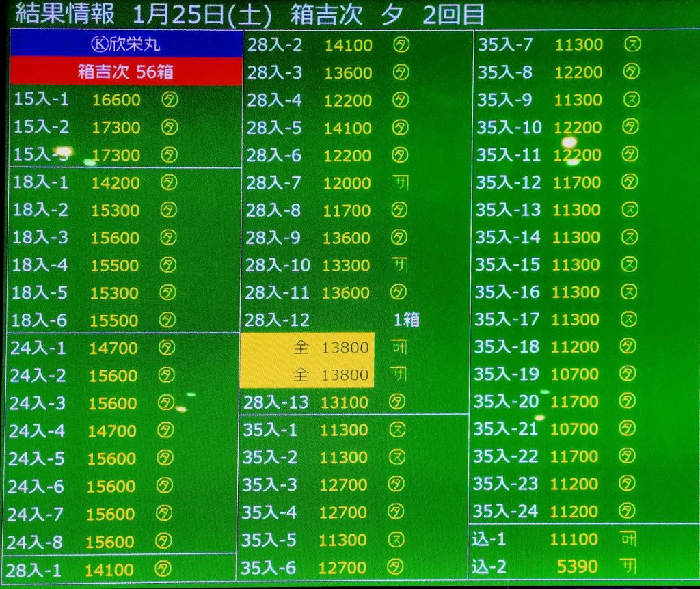
Task: Click the circled K icon before 欣栄丸
Action: (x=99, y=46)
